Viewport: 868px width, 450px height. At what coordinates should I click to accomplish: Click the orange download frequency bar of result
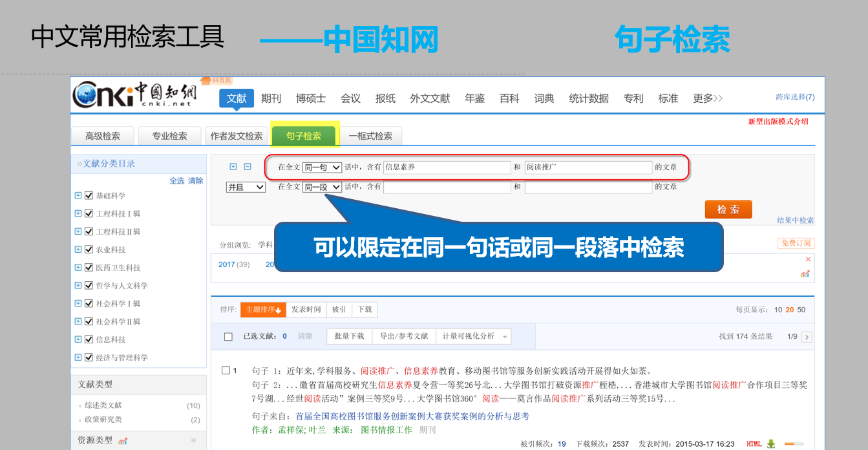(789, 443)
